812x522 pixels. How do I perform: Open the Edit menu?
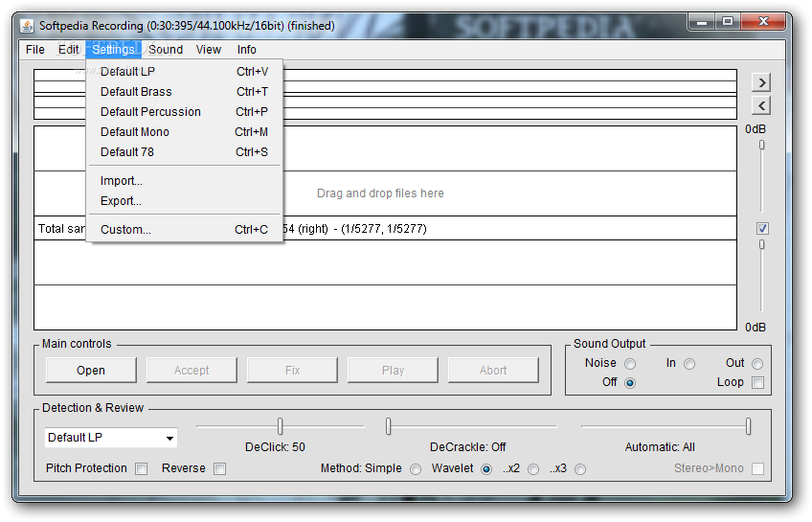click(68, 50)
